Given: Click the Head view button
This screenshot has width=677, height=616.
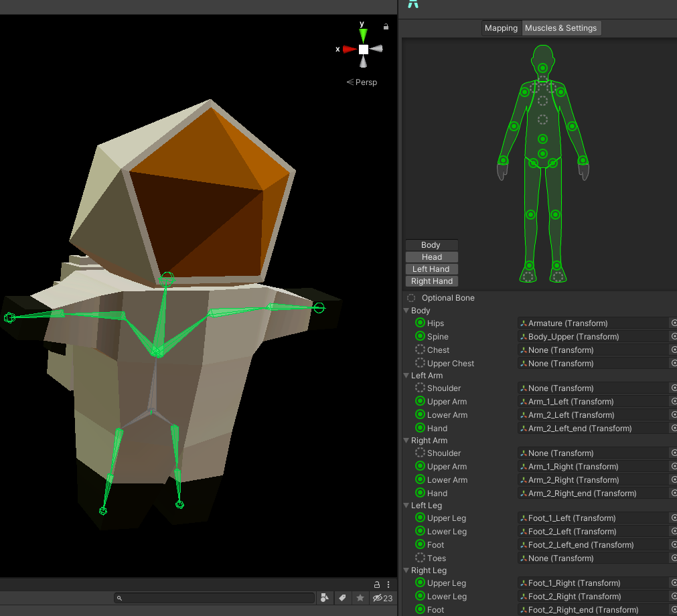Looking at the screenshot, I should point(431,257).
